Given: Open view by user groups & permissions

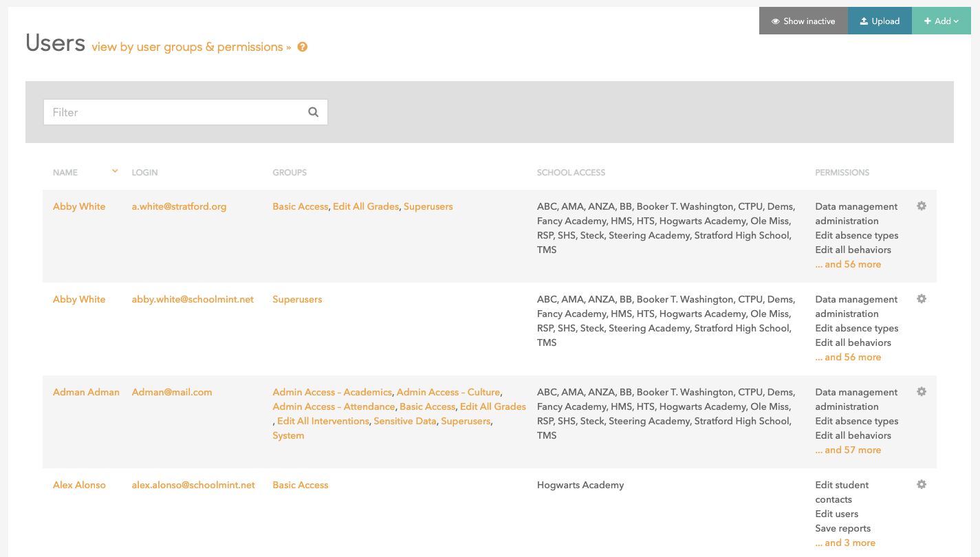Looking at the screenshot, I should coord(191,47).
